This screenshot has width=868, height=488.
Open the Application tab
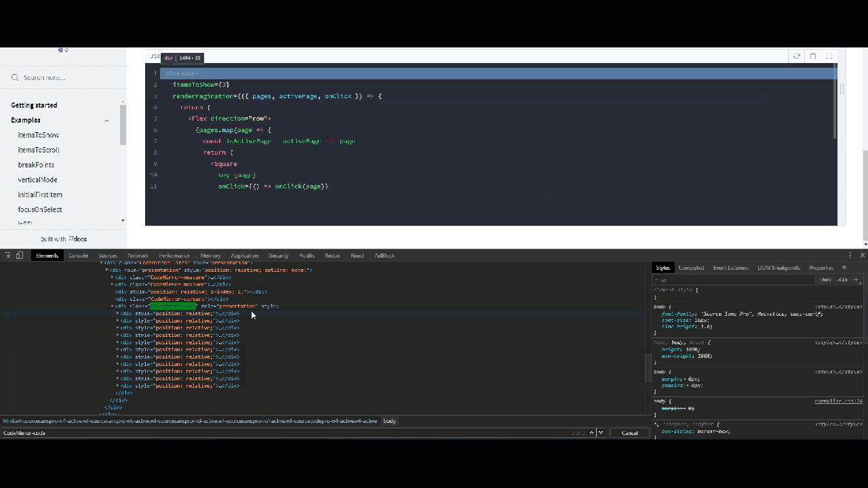pos(245,256)
